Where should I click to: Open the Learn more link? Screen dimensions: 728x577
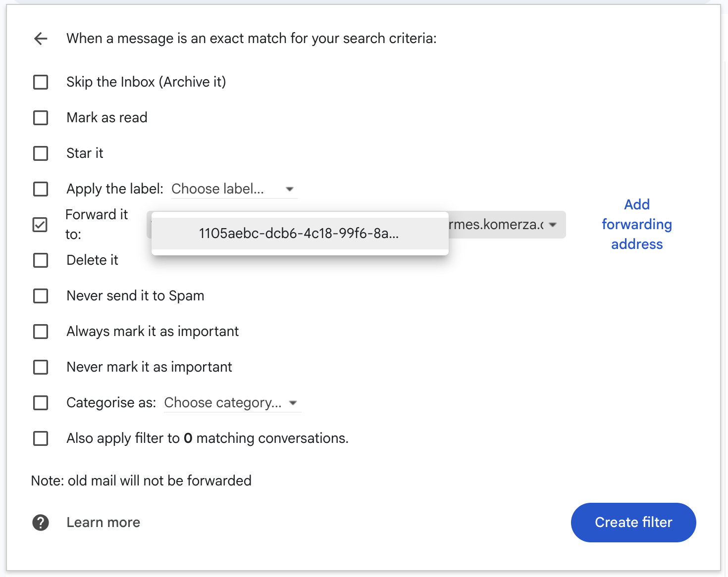pos(104,523)
